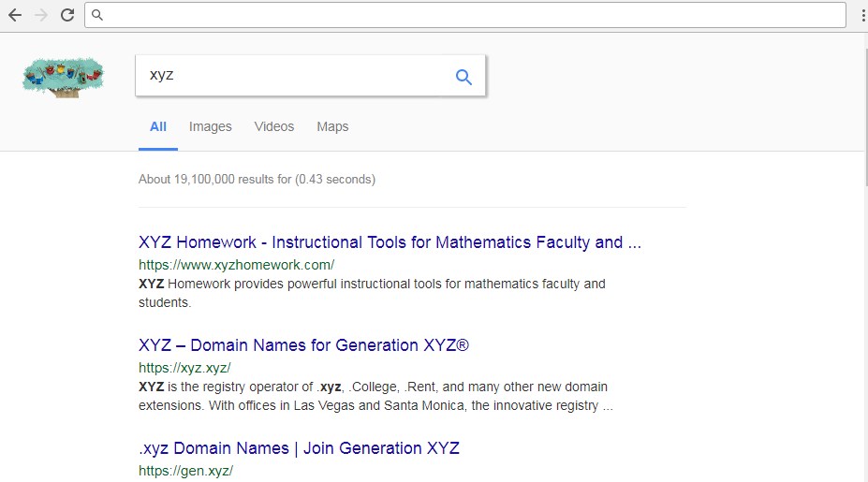Click the blue search magnifier button
Viewport: 868px width, 482px height.
tap(463, 77)
